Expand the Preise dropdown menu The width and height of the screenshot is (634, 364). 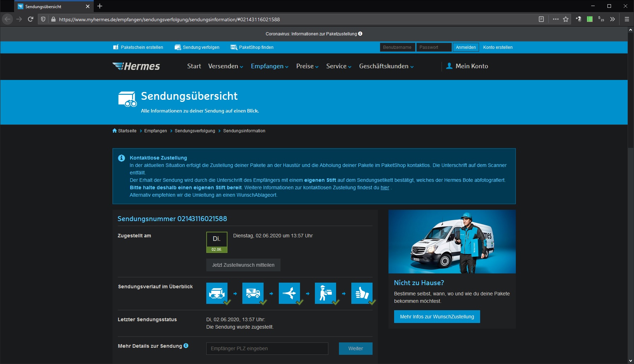click(x=307, y=66)
